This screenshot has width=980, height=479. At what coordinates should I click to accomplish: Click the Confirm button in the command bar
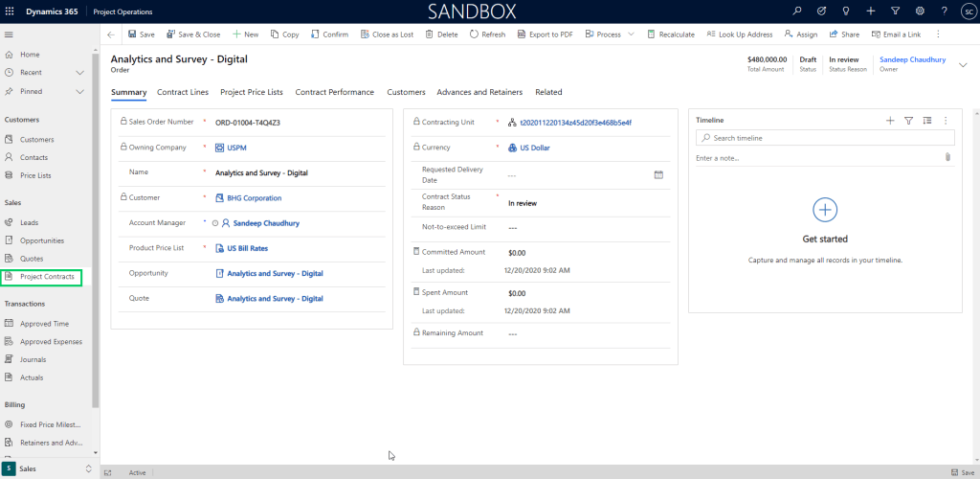pyautogui.click(x=329, y=34)
